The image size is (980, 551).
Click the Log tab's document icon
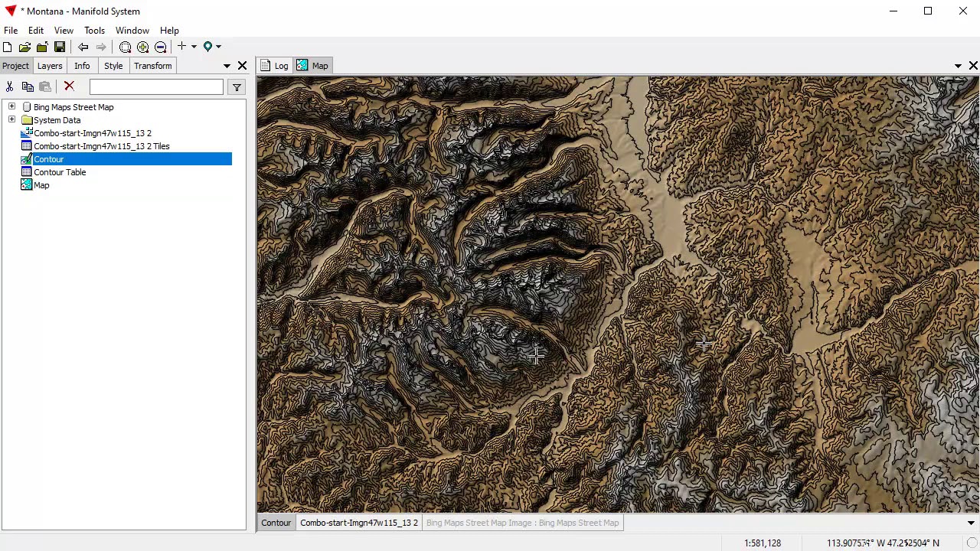266,66
